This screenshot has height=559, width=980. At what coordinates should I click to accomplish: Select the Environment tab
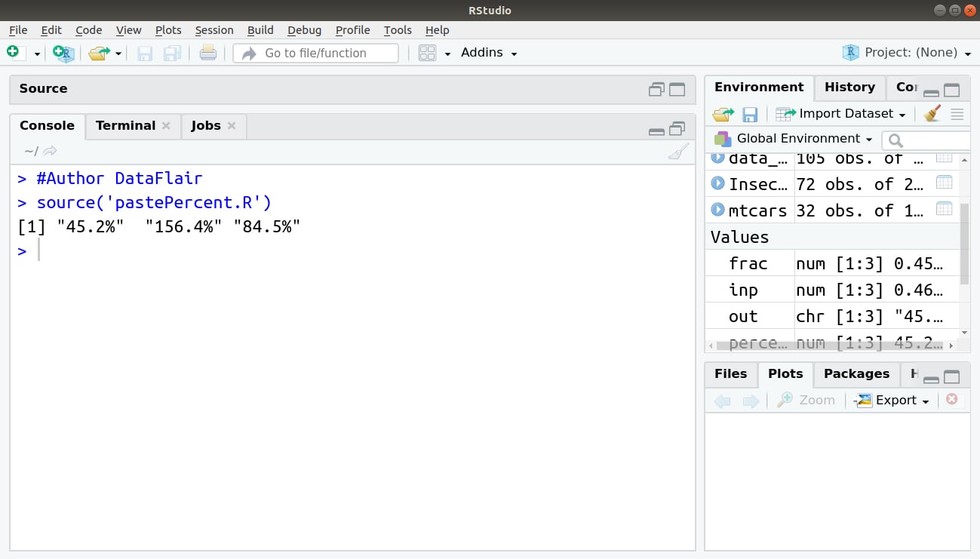pos(759,88)
